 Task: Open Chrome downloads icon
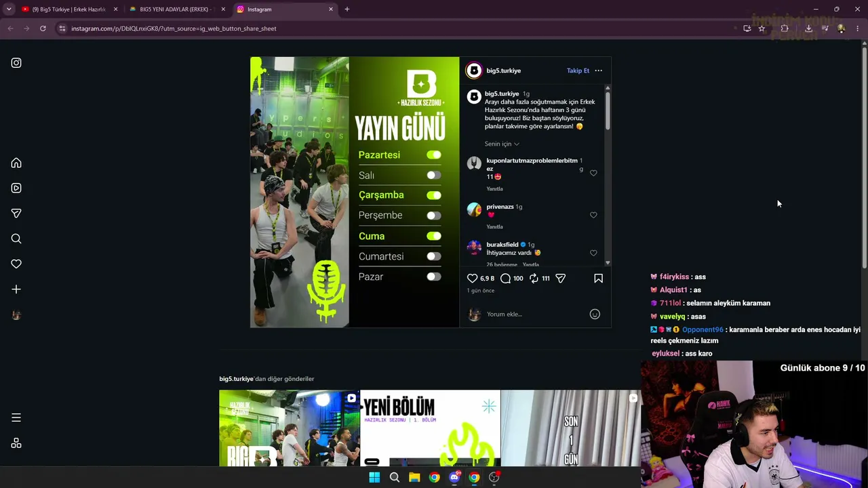808,28
